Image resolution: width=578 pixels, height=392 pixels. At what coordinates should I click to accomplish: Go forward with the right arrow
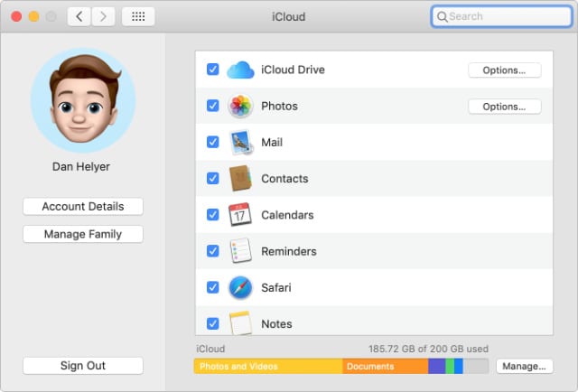[103, 16]
